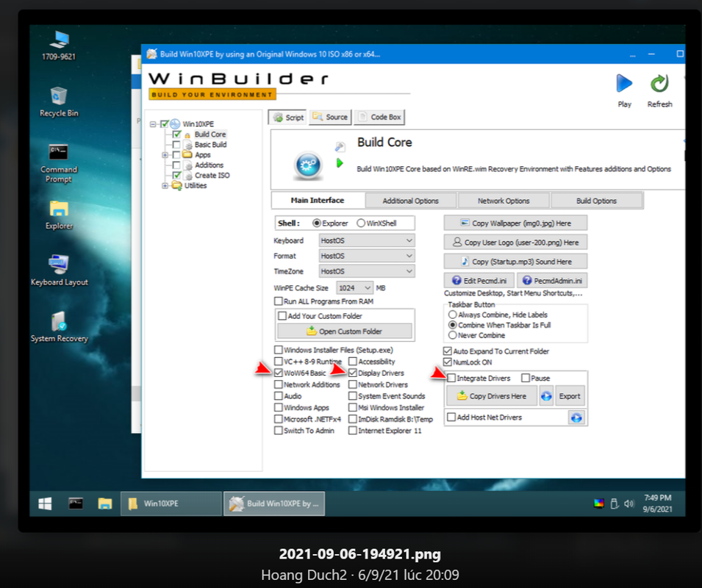Click the Open Custom Folder button

click(344, 331)
